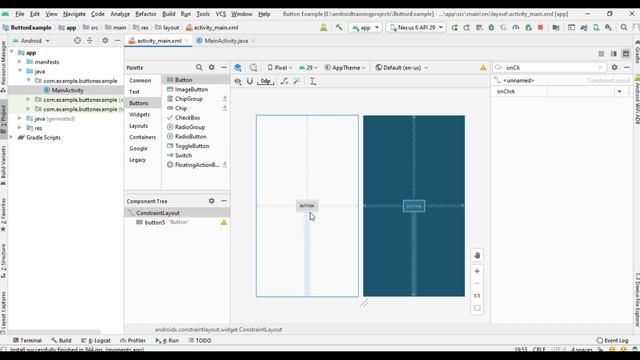
Task: Expand Gradle Scripts node
Action: point(11,137)
